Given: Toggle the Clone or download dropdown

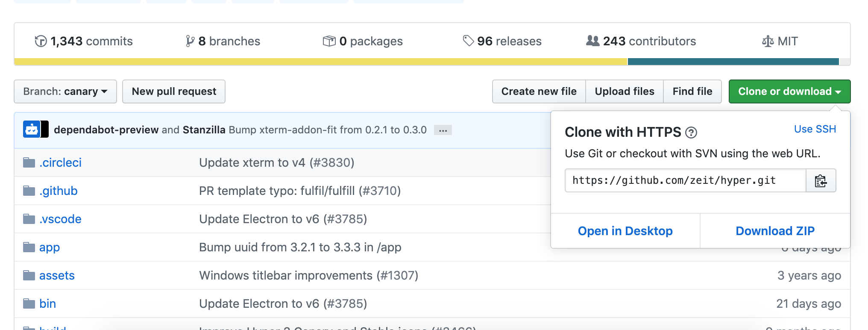Looking at the screenshot, I should 789,91.
